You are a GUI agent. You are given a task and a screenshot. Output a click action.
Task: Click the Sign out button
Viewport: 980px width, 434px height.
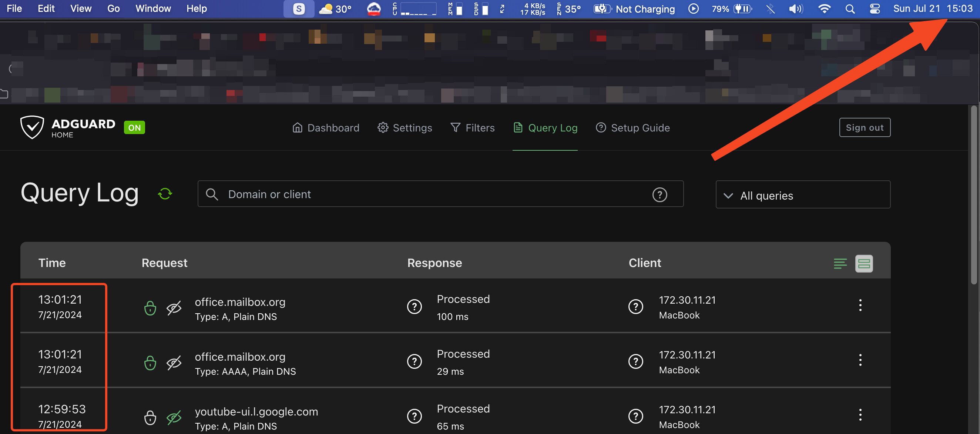click(x=865, y=127)
